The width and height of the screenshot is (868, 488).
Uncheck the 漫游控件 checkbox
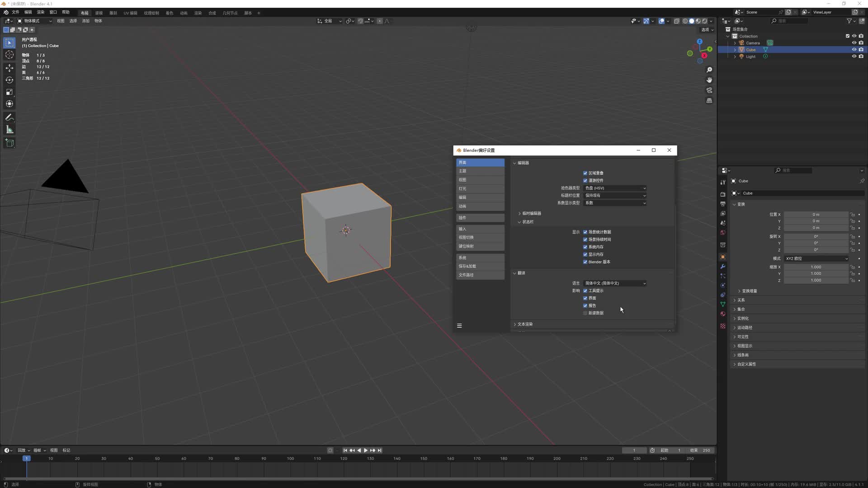click(585, 180)
